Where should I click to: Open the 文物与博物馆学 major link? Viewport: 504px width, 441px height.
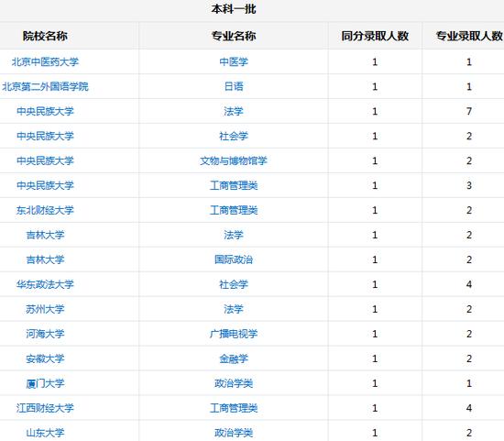(234, 160)
